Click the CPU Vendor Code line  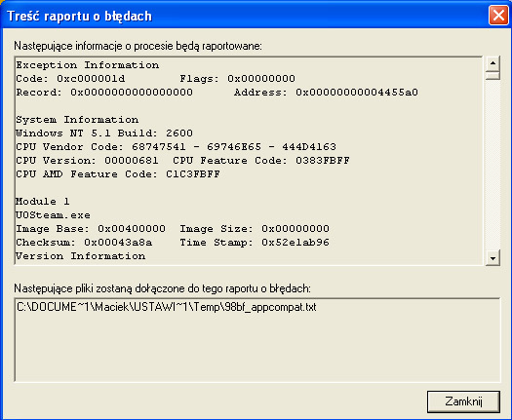point(176,147)
